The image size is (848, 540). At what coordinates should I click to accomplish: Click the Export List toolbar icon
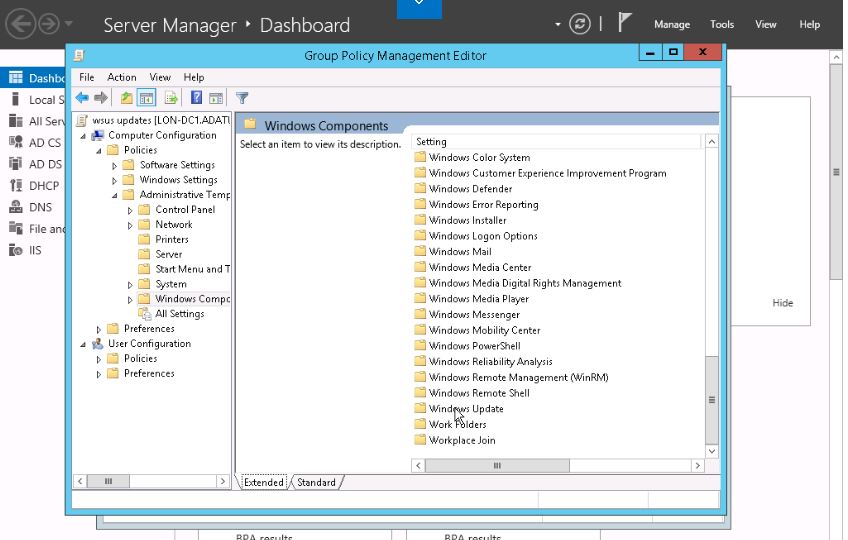171,98
